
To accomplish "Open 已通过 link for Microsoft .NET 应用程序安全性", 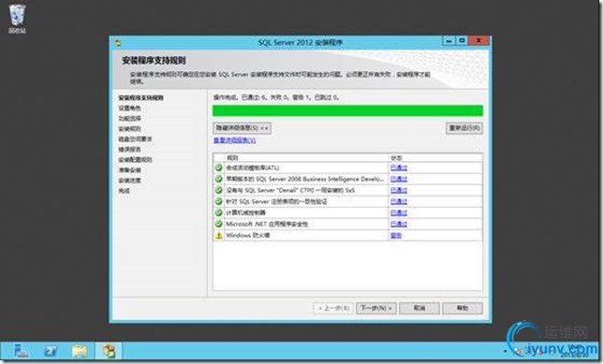I will click(x=399, y=224).
